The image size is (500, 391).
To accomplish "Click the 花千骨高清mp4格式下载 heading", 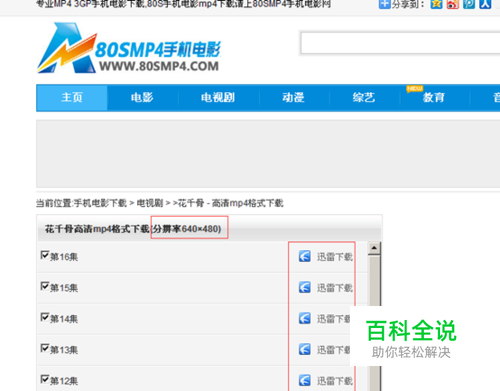I will pyautogui.click(x=97, y=229).
